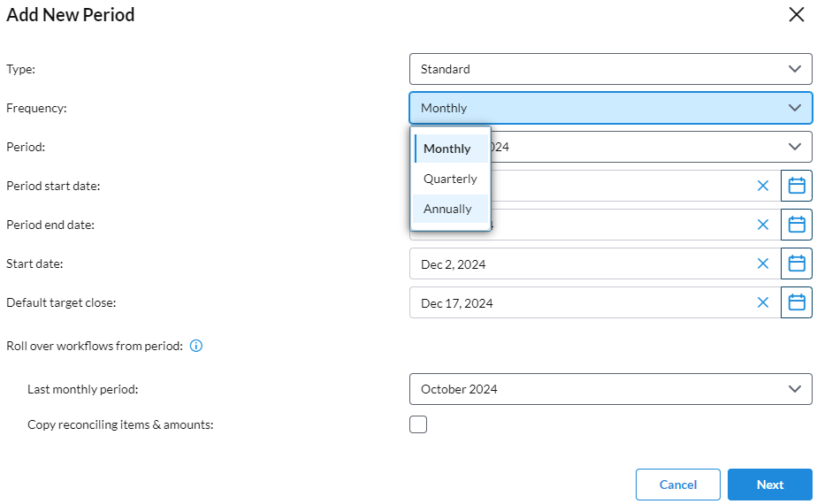Open Last monthly period dropdown October 2024
817x504 pixels.
tap(611, 389)
